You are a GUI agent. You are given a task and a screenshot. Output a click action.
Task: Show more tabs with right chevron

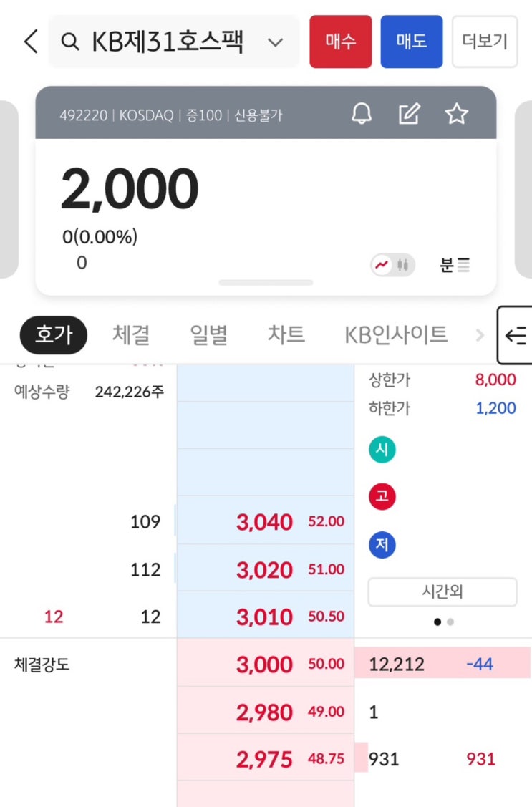coord(480,336)
